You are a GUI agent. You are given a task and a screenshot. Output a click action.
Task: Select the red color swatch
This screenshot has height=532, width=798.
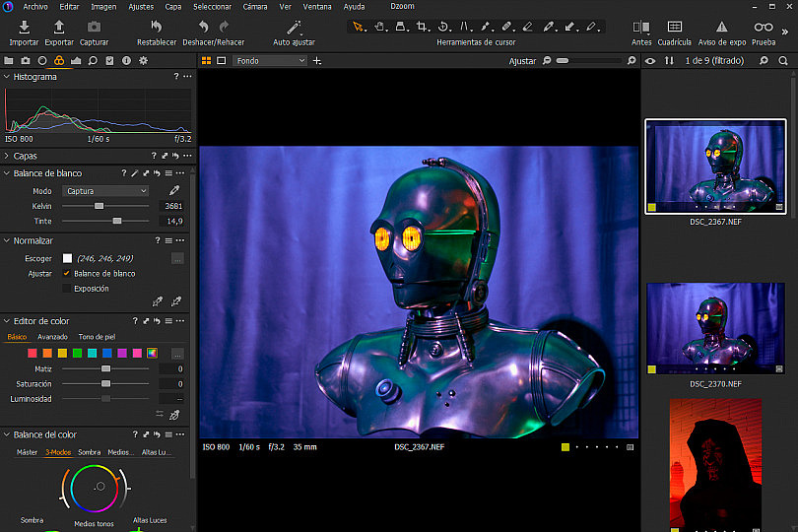[x=33, y=354]
